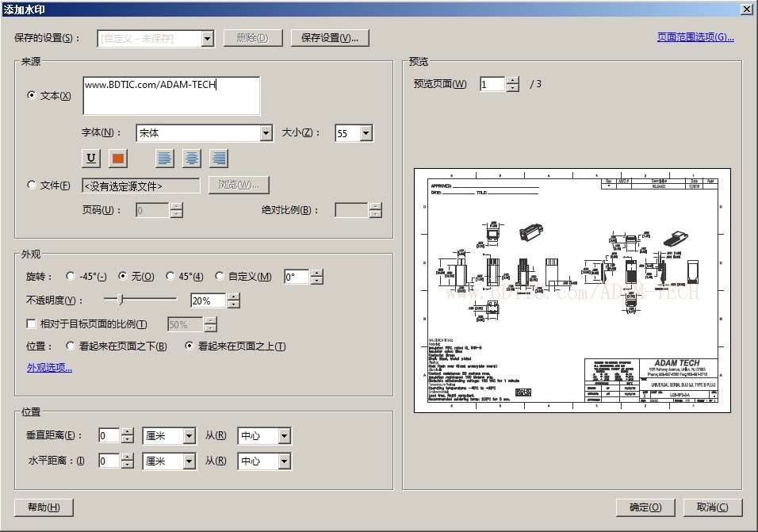Select the -45° rotation option
Viewport: 758px width, 532px height.
pos(71,277)
